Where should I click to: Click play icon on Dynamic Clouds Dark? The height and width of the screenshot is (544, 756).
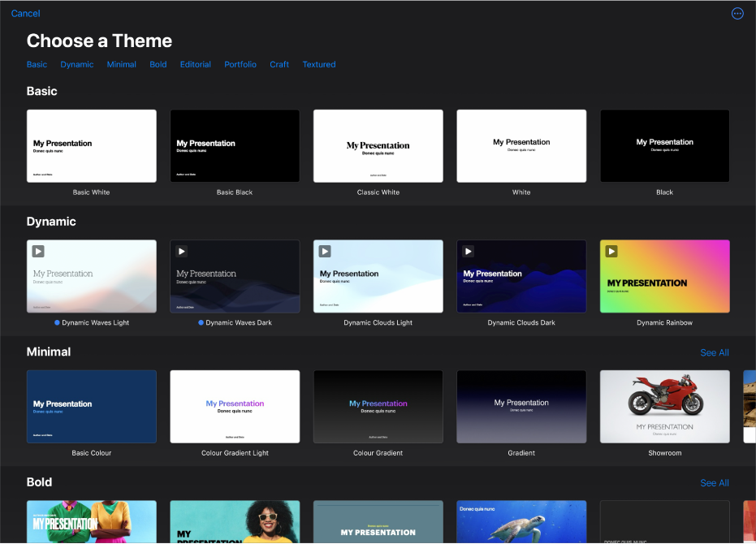pos(468,252)
